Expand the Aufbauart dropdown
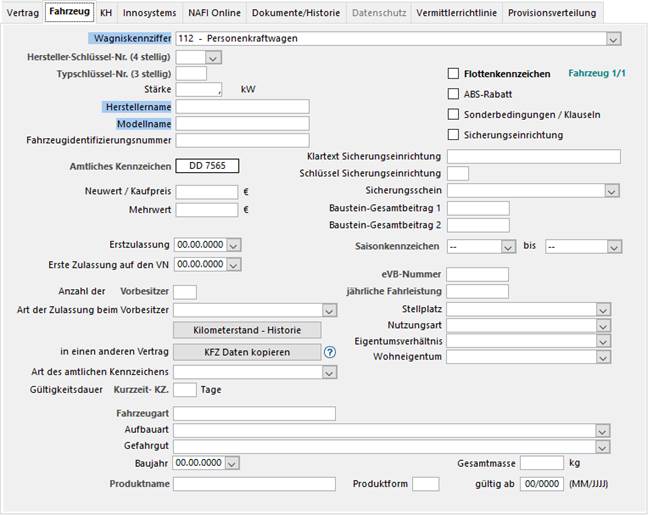 [603, 430]
